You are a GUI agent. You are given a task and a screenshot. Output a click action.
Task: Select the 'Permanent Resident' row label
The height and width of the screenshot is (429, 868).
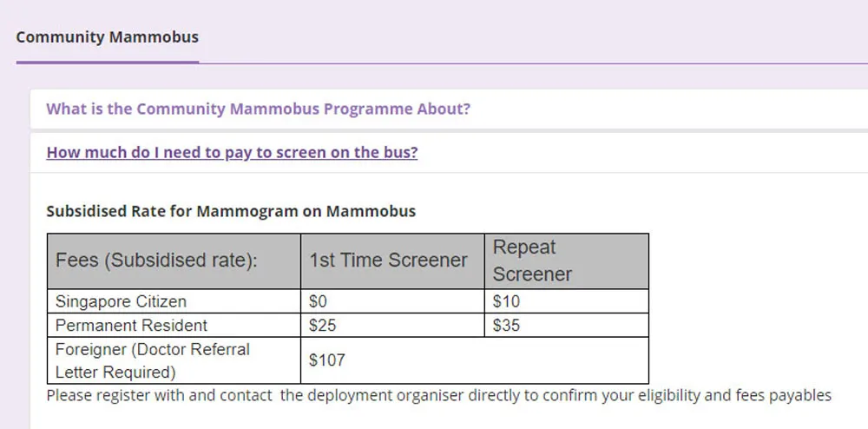click(x=174, y=325)
